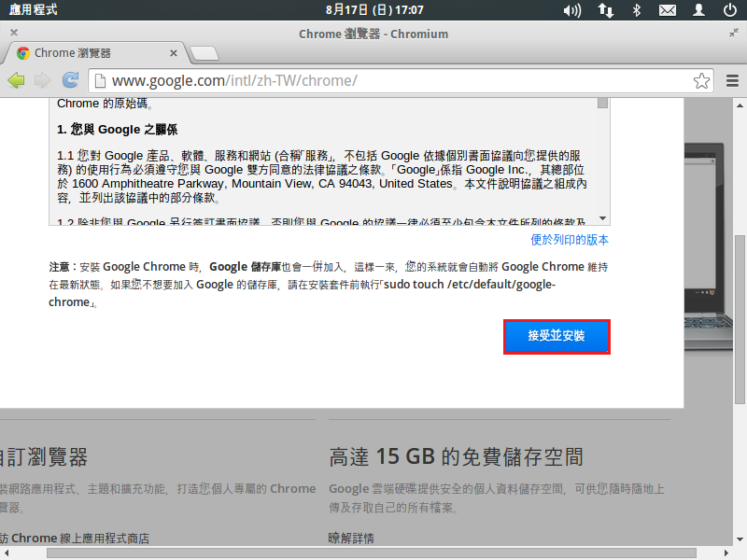
Task: Open the 應用程式 applications menu
Action: 33,10
